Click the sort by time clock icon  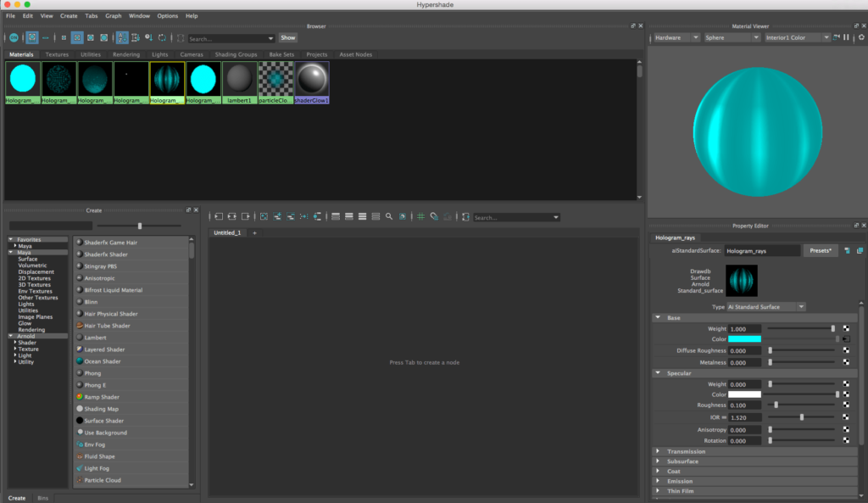pos(148,37)
